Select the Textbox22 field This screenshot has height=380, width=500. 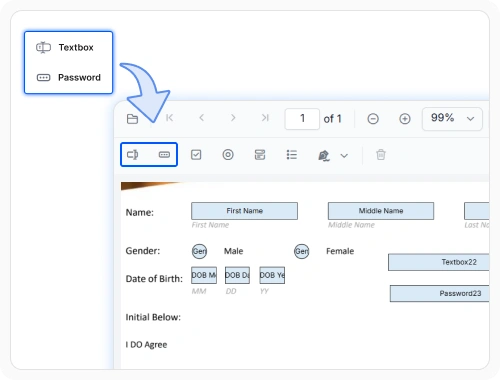coord(439,262)
